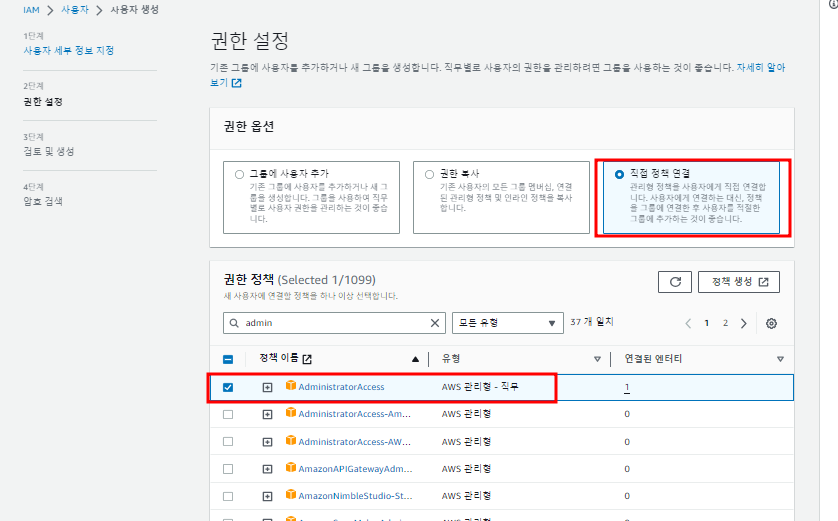
Task: Open the 자세히 알아보기 link
Action: click(x=761, y=68)
